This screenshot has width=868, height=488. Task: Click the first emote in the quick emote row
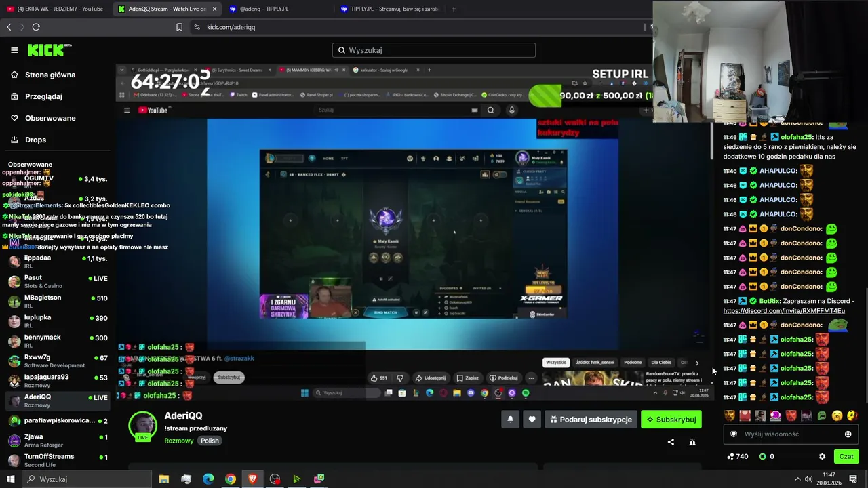[x=730, y=415]
